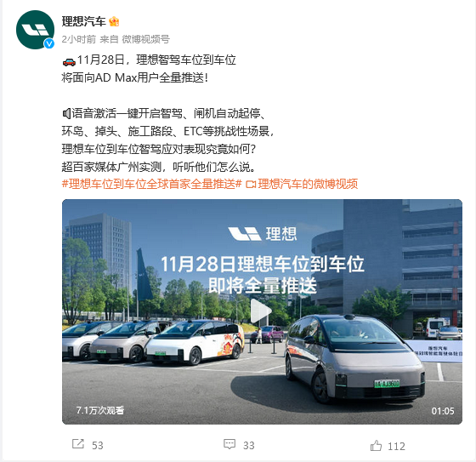476x462 pixels.
Task: Click the repost count 53
Action: (x=98, y=445)
